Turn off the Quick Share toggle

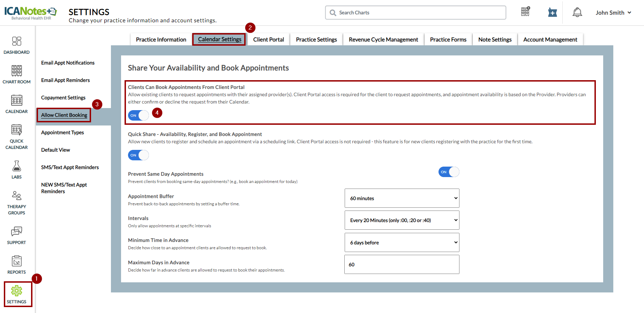pos(138,155)
